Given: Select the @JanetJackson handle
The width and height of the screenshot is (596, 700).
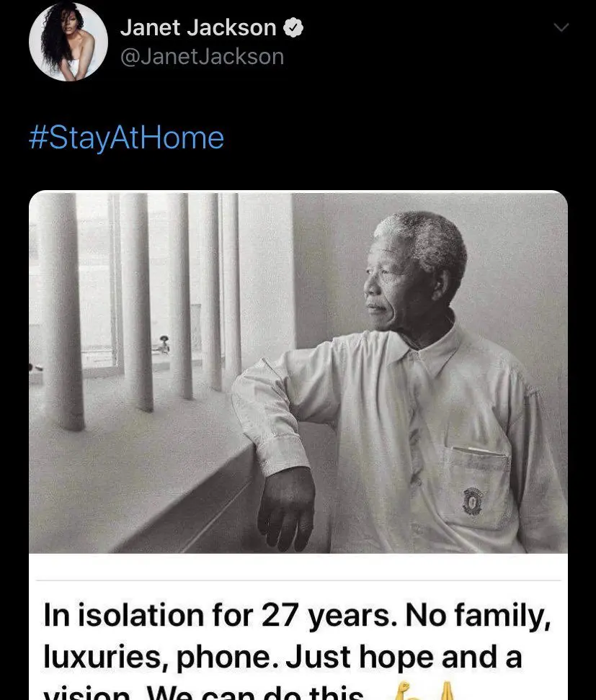Looking at the screenshot, I should [202, 56].
